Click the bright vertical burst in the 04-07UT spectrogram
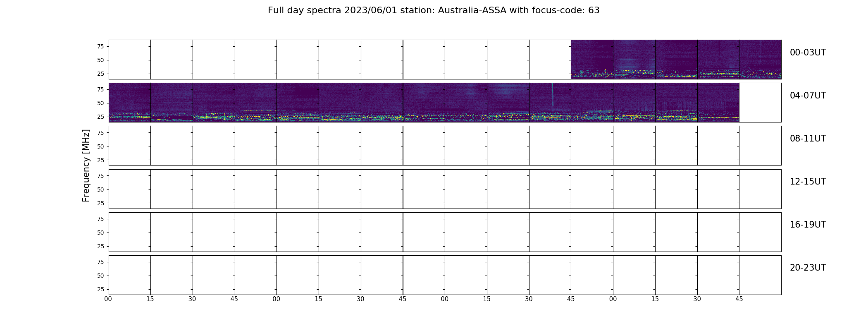868x331 pixels. [553, 97]
